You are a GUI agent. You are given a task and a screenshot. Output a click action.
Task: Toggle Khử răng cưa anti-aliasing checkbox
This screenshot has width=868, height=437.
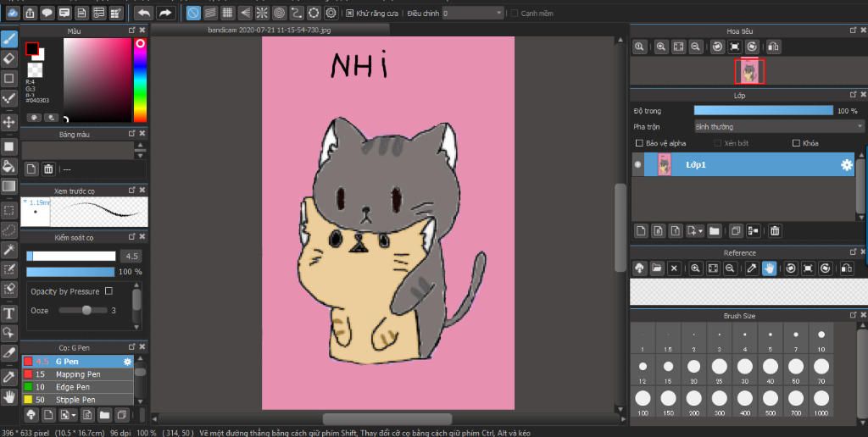pos(349,13)
